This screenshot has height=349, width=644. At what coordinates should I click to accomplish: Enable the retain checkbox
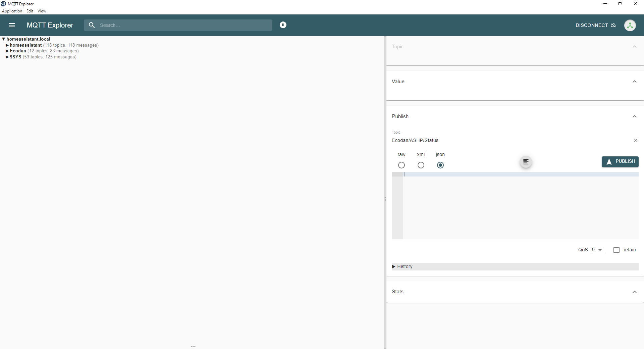(x=616, y=250)
